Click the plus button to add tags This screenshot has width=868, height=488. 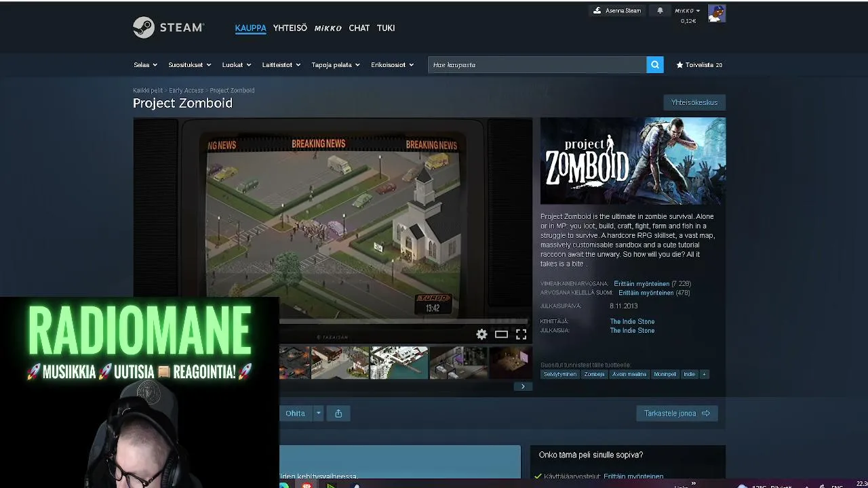(x=704, y=374)
